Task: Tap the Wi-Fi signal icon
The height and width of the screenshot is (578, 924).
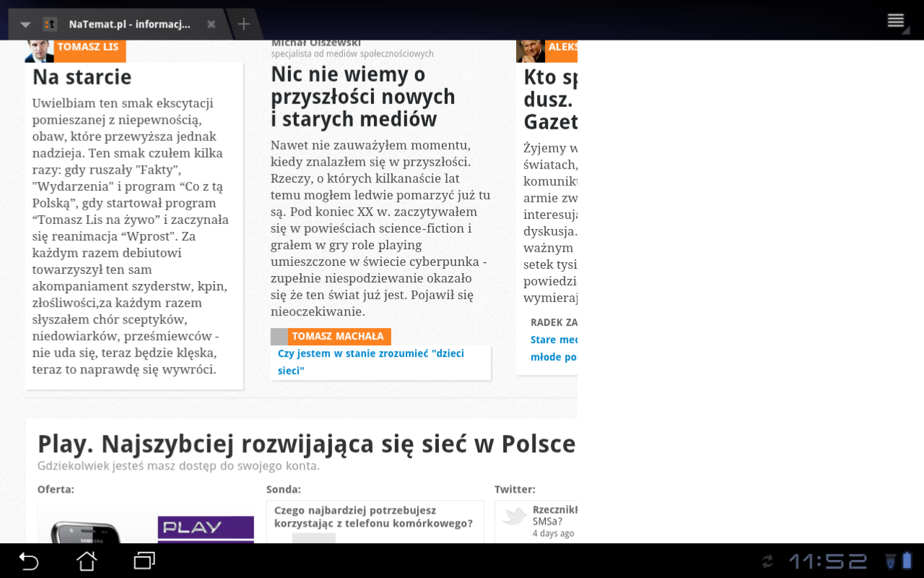Action: (889, 561)
